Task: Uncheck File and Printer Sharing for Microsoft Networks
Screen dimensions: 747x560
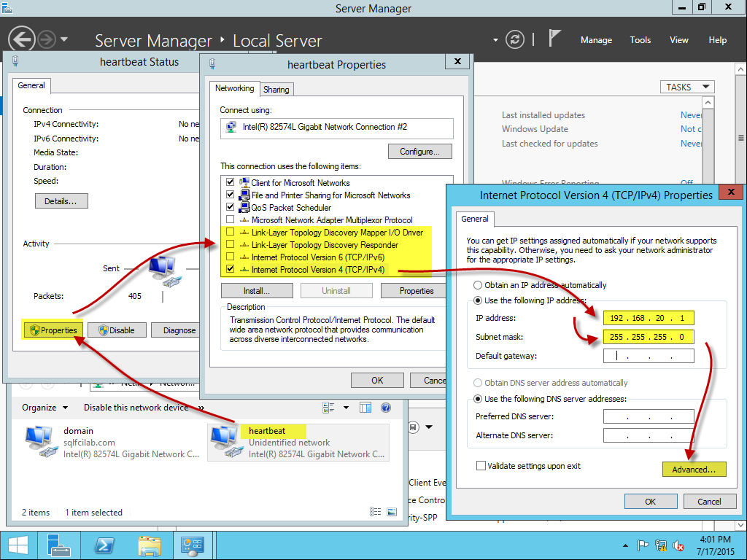Action: (230, 195)
